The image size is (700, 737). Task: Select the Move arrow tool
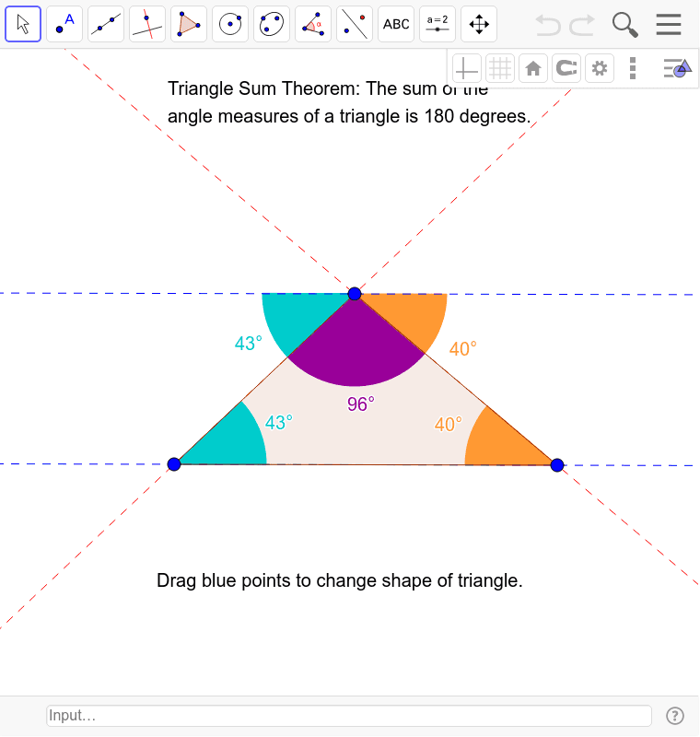pos(23,24)
